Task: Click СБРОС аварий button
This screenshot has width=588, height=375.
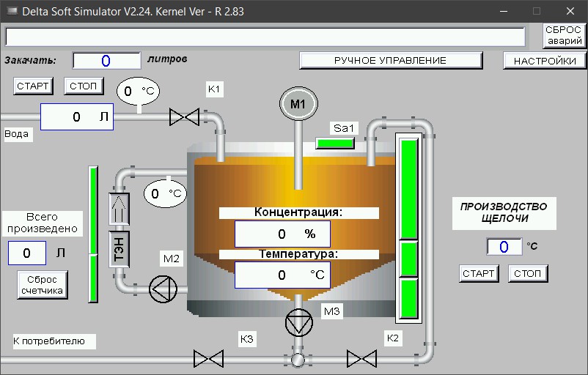Action: (564, 36)
